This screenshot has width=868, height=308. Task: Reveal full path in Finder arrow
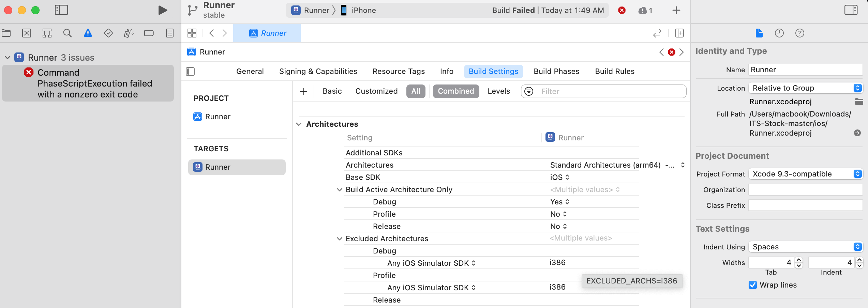tap(857, 133)
